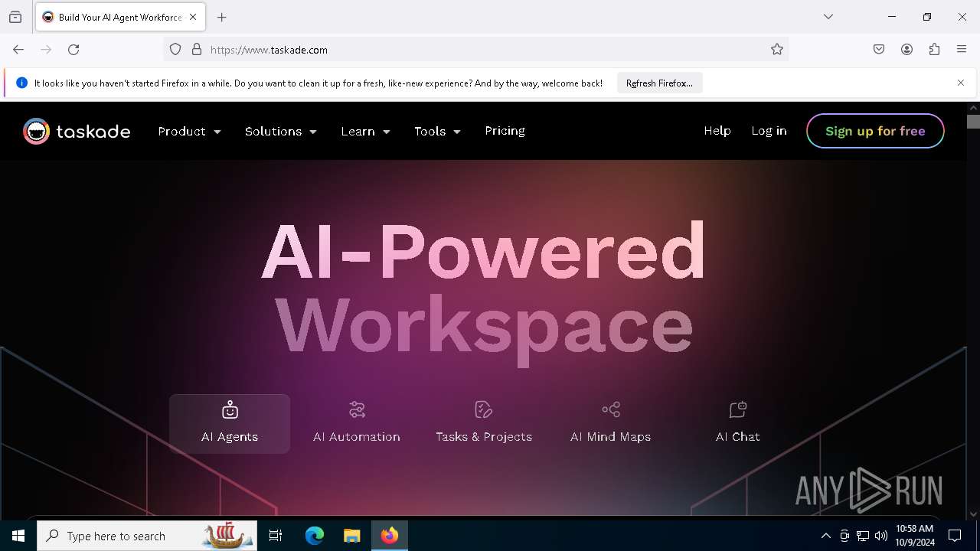Click the Windows taskbar search box
Image resolution: width=980 pixels, height=551 pixels.
pos(147,536)
